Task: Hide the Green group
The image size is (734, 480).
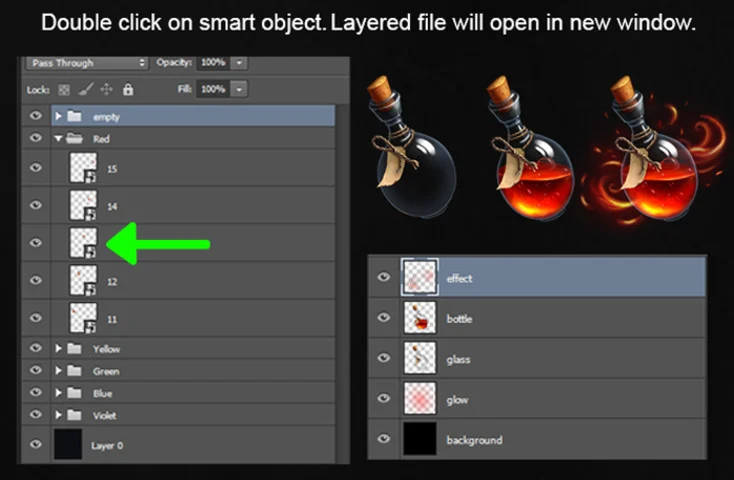Action: (x=36, y=370)
